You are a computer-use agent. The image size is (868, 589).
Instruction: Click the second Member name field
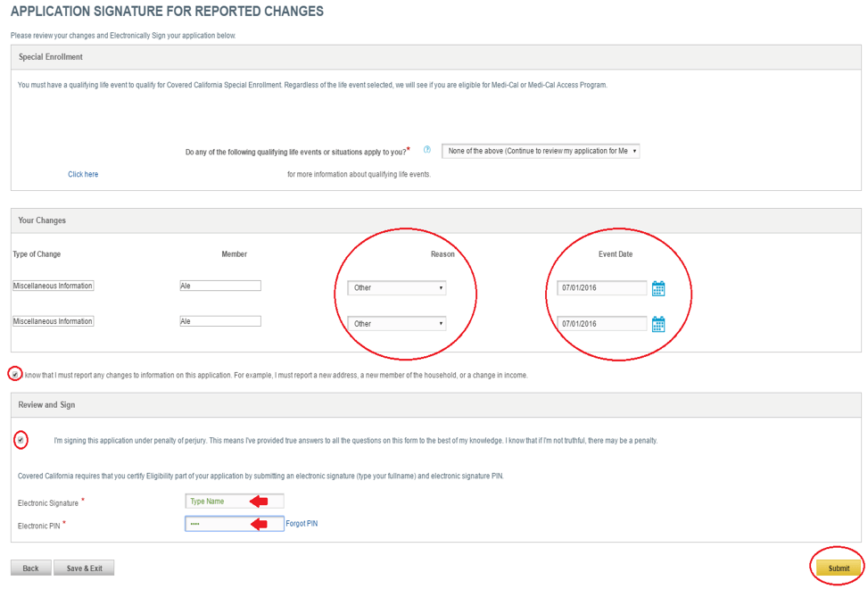coord(219,321)
